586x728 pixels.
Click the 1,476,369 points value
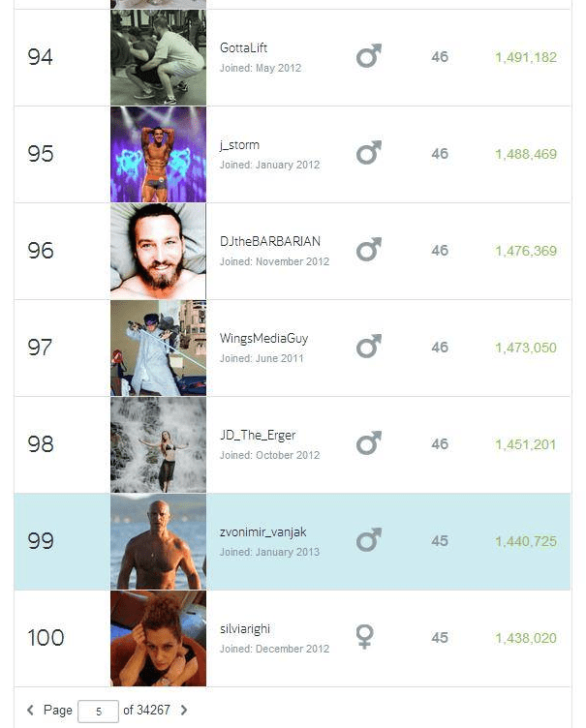click(x=526, y=251)
